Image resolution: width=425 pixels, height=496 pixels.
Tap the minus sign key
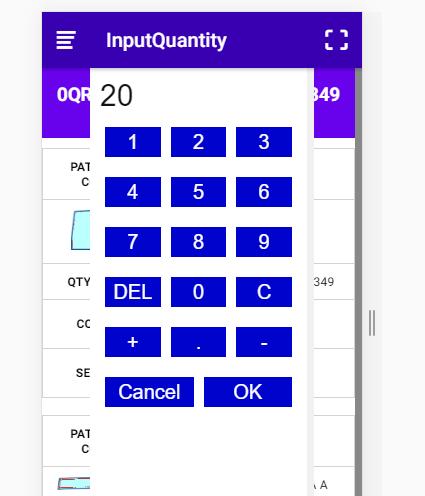coord(264,342)
